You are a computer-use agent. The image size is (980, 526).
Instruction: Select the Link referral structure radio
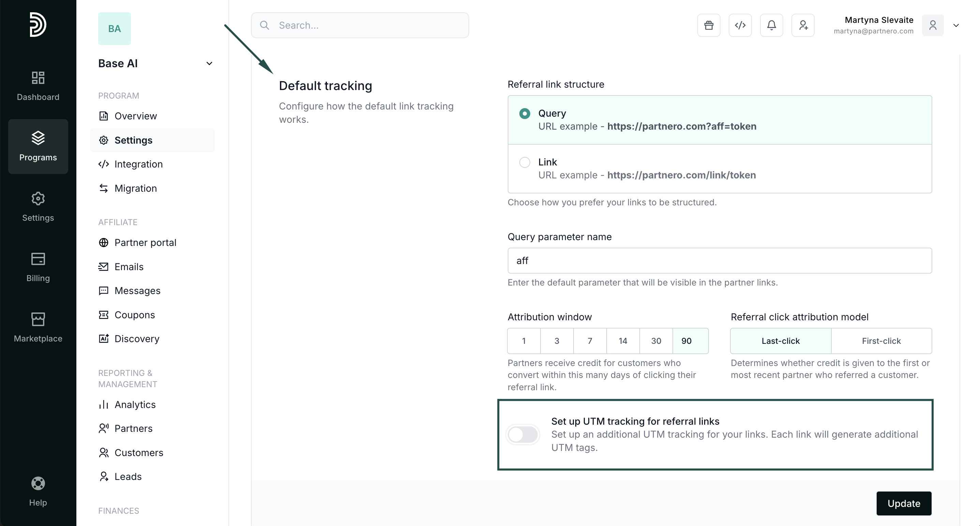[525, 162]
